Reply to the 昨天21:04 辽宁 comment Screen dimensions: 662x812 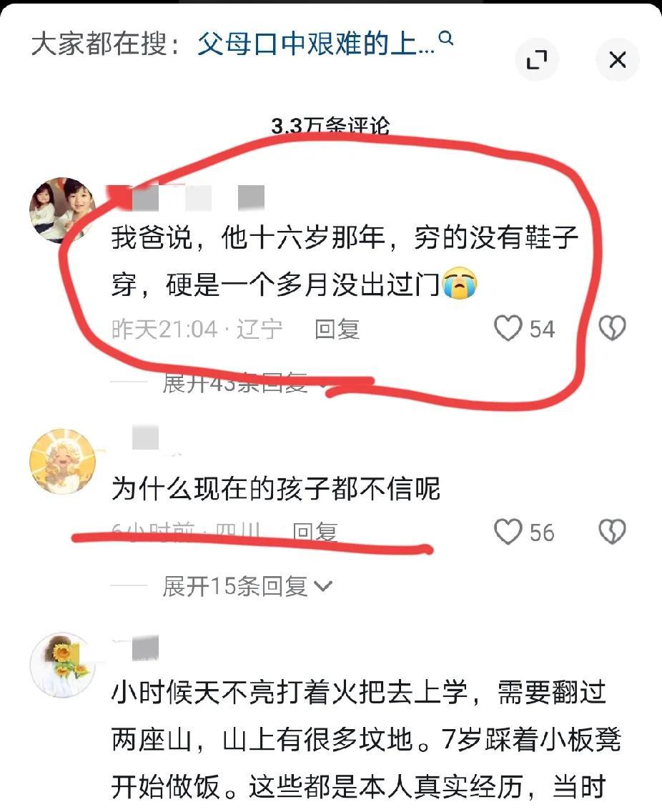pyautogui.click(x=337, y=330)
